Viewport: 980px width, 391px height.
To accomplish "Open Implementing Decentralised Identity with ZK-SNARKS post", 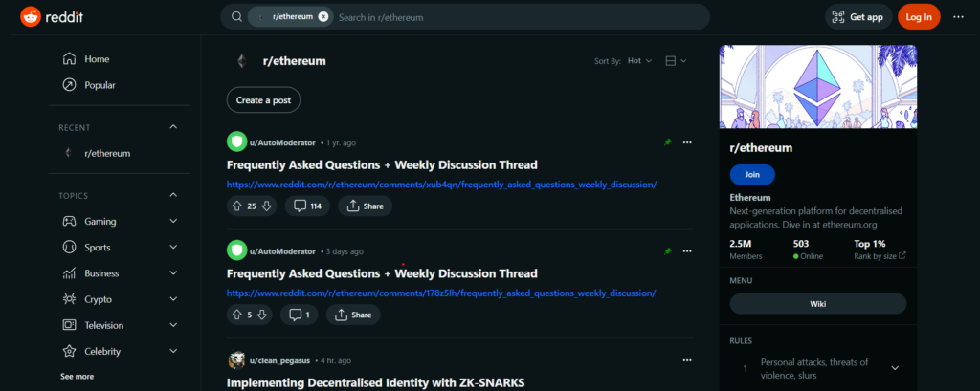I will tap(375, 383).
